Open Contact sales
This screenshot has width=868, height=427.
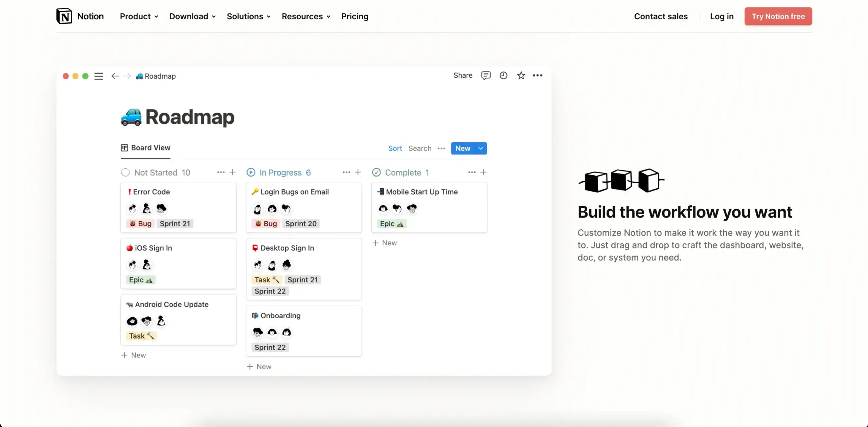coord(660,16)
